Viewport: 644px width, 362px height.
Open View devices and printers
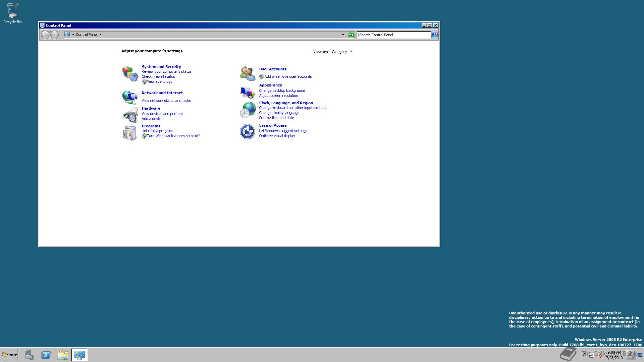[162, 114]
